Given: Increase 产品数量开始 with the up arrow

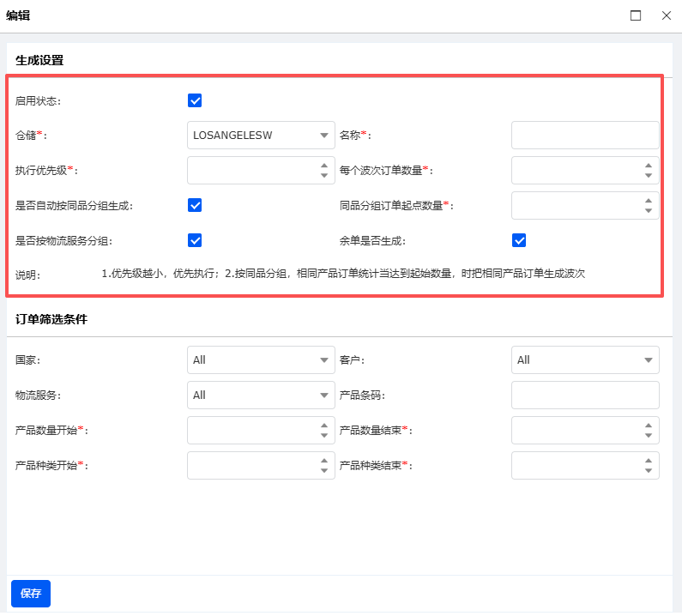Looking at the screenshot, I should pyautogui.click(x=323, y=425).
